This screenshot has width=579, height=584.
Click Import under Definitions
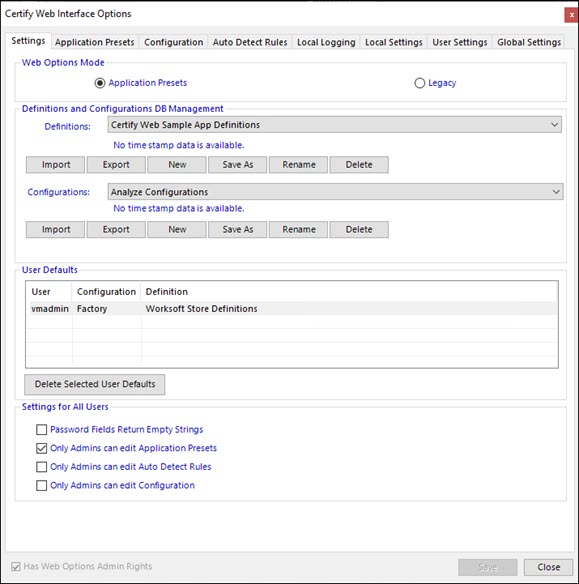pyautogui.click(x=55, y=165)
